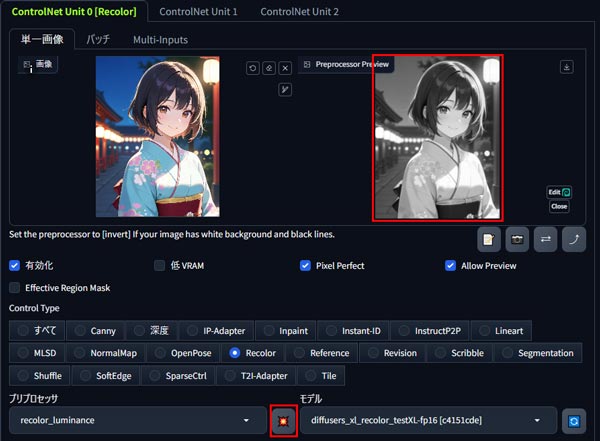The image size is (600, 441).
Task: Erase strokes on the input image
Action: pyautogui.click(x=269, y=68)
